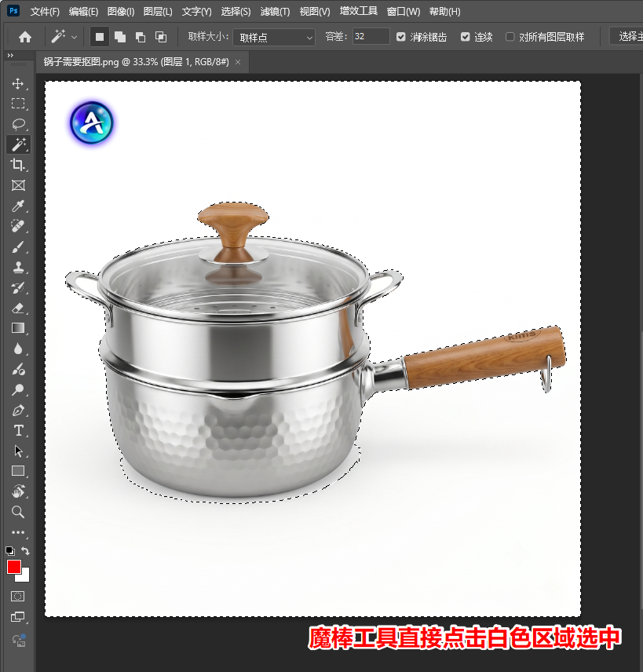Open the 视图(V) menu
The height and width of the screenshot is (672, 643).
[315, 12]
